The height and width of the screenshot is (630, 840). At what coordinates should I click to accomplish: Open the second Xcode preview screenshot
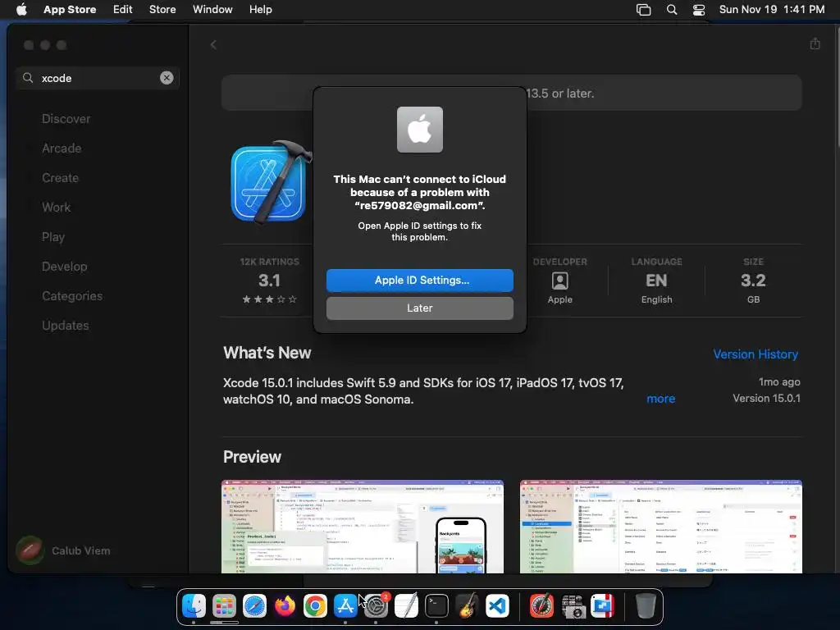[x=661, y=527]
